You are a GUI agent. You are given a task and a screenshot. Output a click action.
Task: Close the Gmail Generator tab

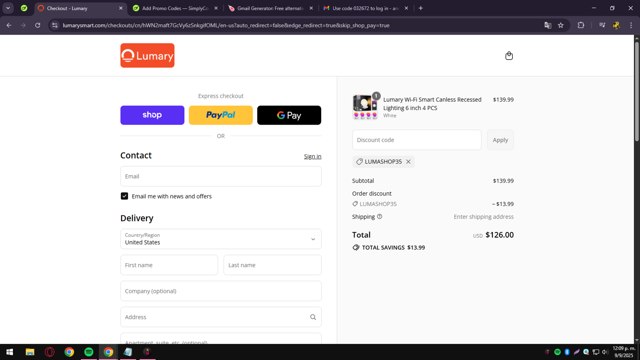click(311, 8)
